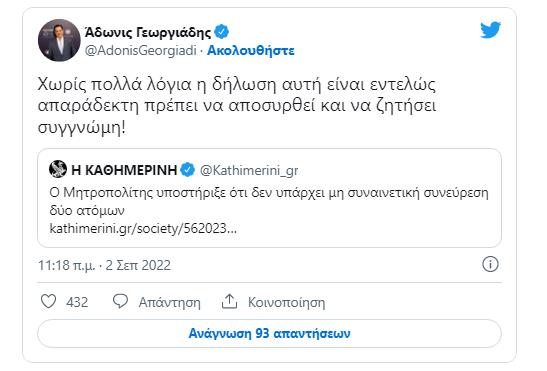
Task: Click the reply speech bubble icon
Action: (120, 301)
